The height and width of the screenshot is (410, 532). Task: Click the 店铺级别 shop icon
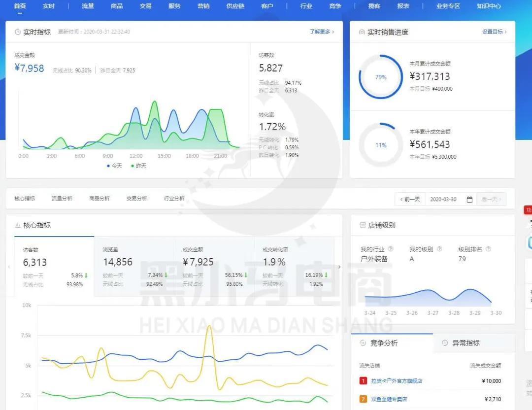tap(363, 225)
